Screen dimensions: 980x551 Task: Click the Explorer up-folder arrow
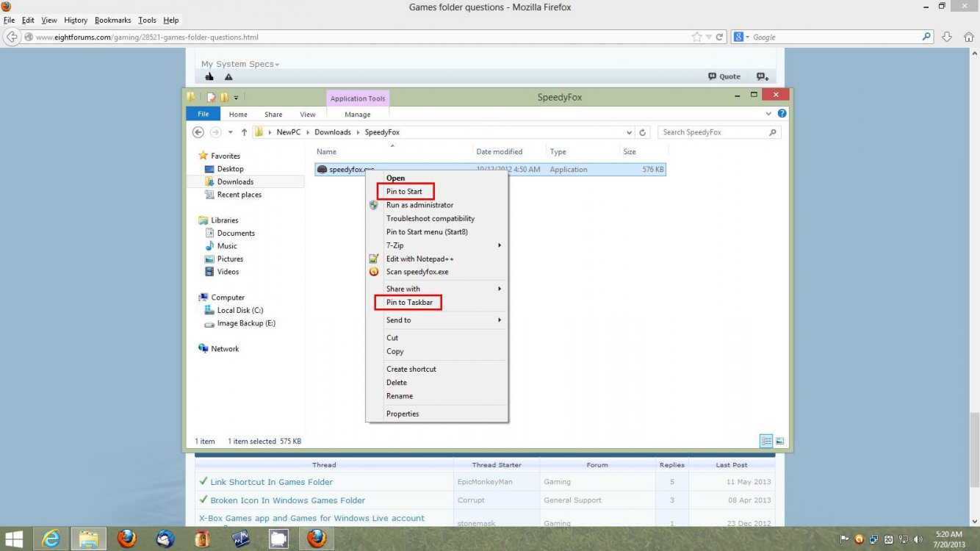tap(244, 132)
